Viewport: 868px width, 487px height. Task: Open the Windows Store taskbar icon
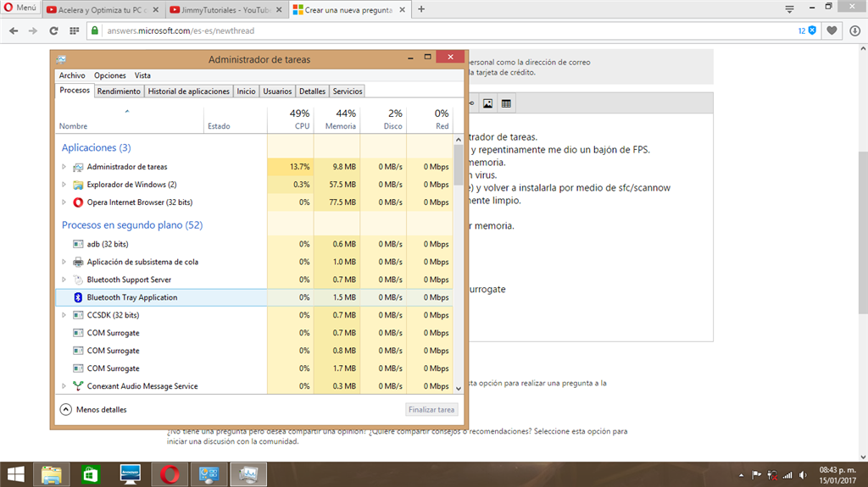click(90, 475)
